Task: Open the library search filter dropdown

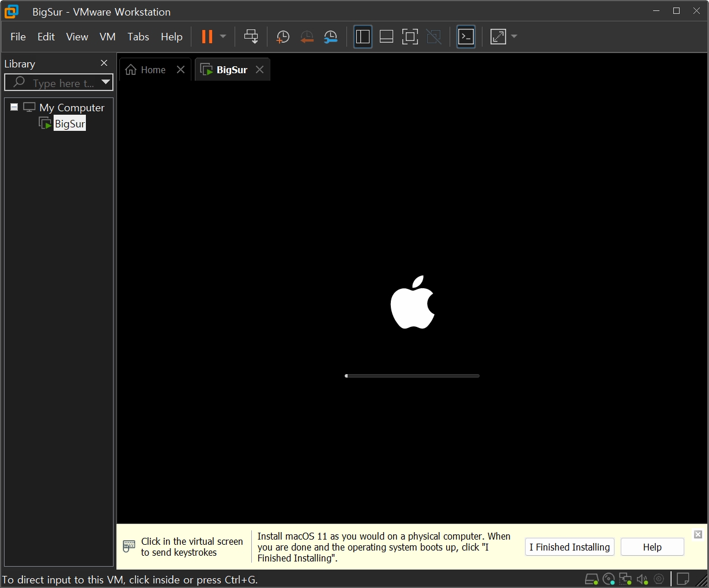Action: 105,82
